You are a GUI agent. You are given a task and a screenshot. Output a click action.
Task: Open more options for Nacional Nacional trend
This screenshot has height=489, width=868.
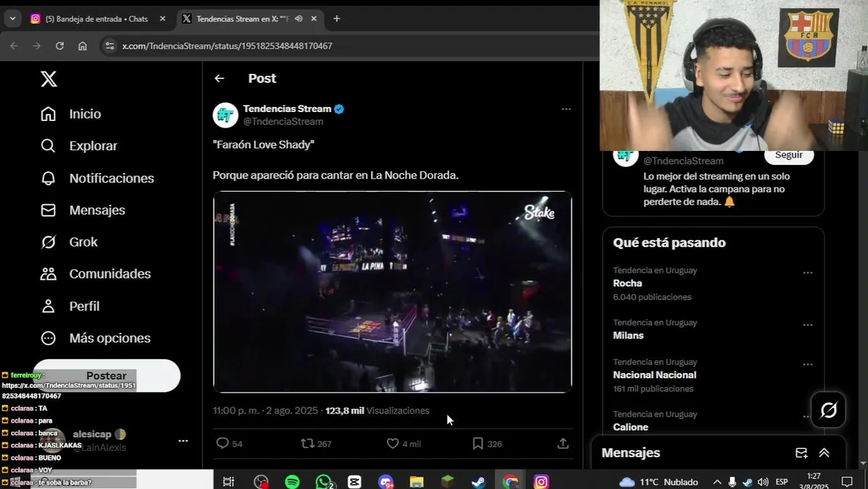pos(808,364)
